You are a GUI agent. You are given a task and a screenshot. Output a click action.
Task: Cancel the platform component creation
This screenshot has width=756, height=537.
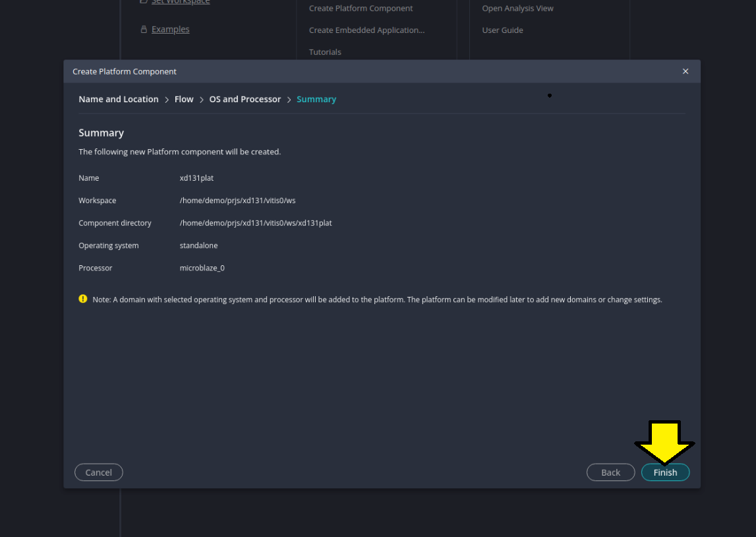98,472
